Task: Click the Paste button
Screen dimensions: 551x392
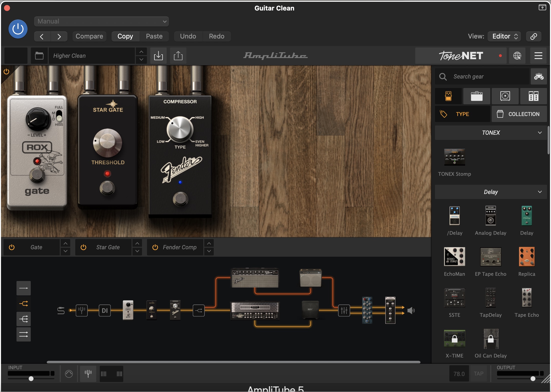Action: coord(154,36)
